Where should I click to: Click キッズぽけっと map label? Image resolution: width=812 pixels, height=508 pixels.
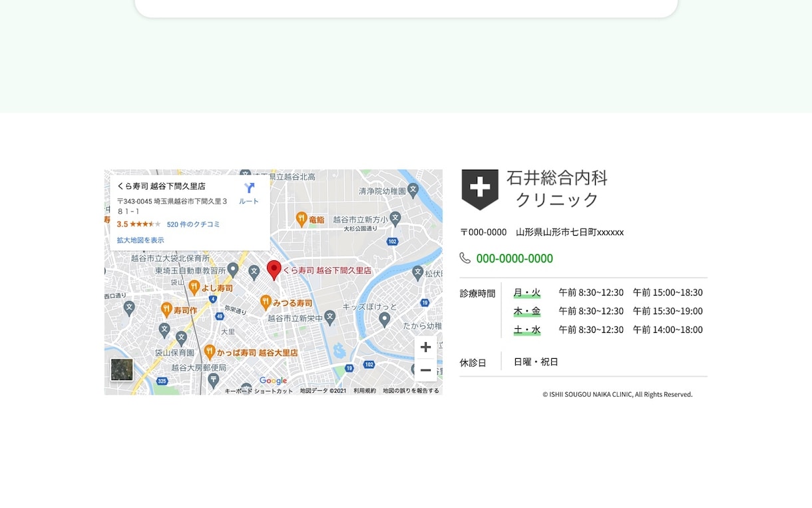coord(370,307)
